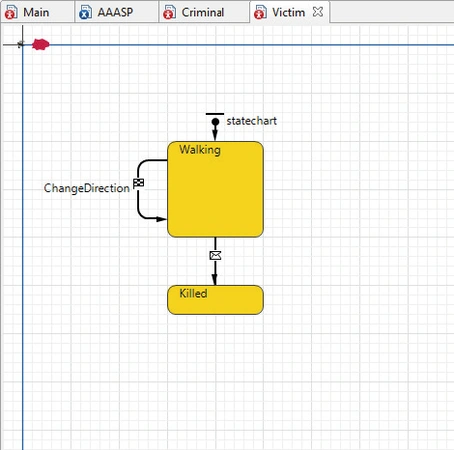The width and height of the screenshot is (454, 450).
Task: Select the red agent presentation shape
Action: (x=41, y=44)
